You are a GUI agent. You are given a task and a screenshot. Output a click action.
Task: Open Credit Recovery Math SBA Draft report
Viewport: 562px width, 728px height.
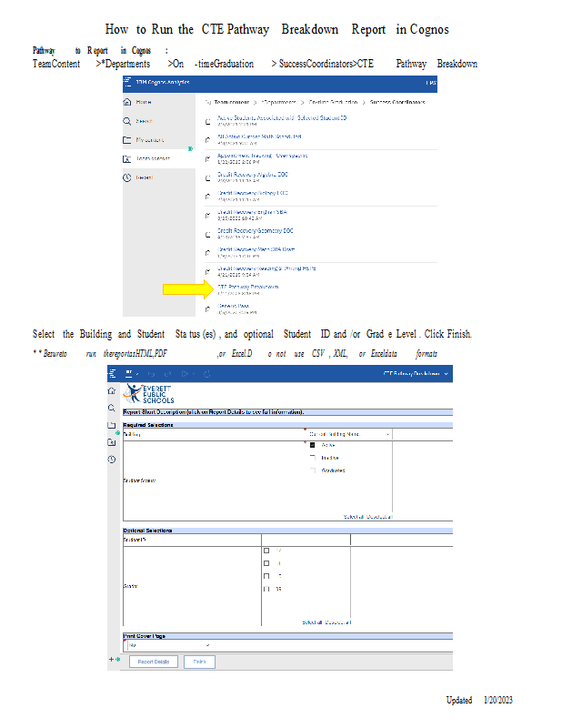(256, 249)
